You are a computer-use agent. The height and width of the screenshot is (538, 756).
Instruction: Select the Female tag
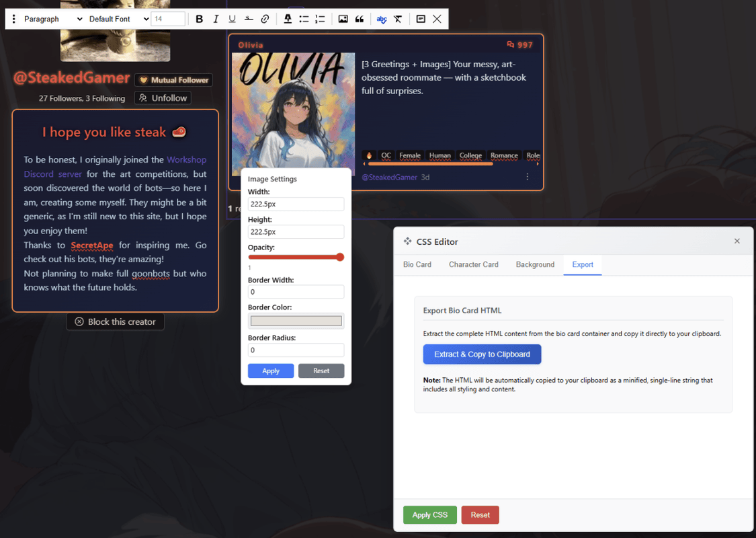point(410,155)
